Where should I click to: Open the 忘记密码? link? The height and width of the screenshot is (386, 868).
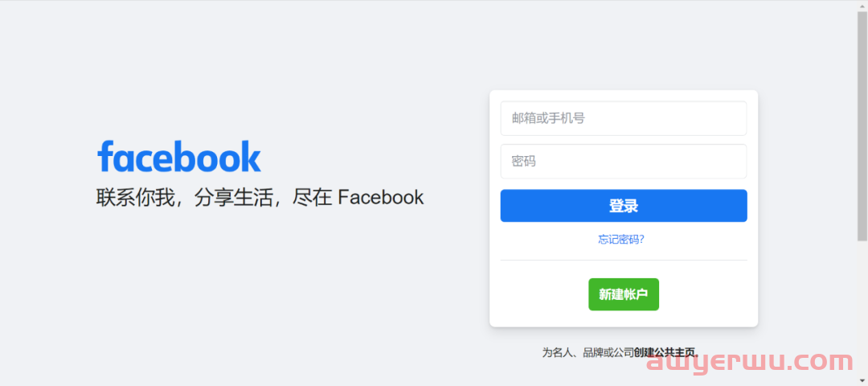tap(621, 240)
